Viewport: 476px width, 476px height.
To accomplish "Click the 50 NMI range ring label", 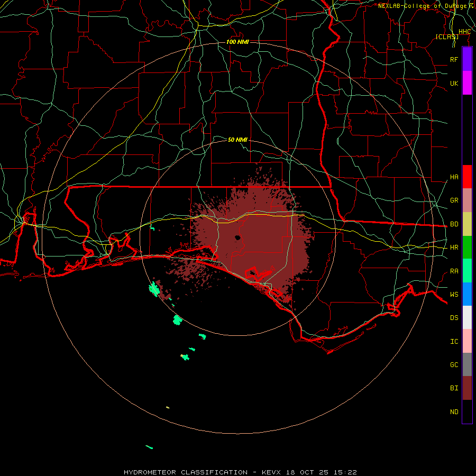I will tap(237, 140).
